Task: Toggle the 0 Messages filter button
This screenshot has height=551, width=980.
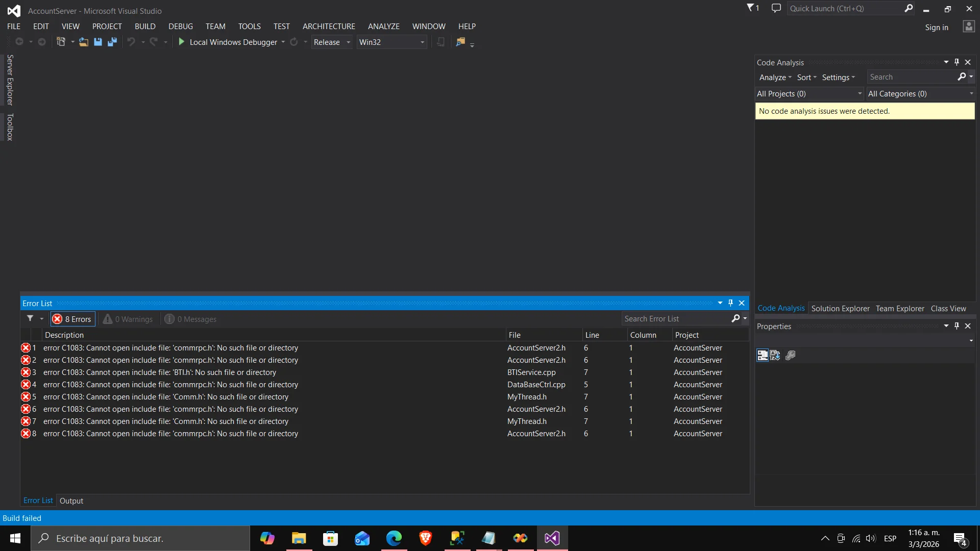Action: (190, 319)
